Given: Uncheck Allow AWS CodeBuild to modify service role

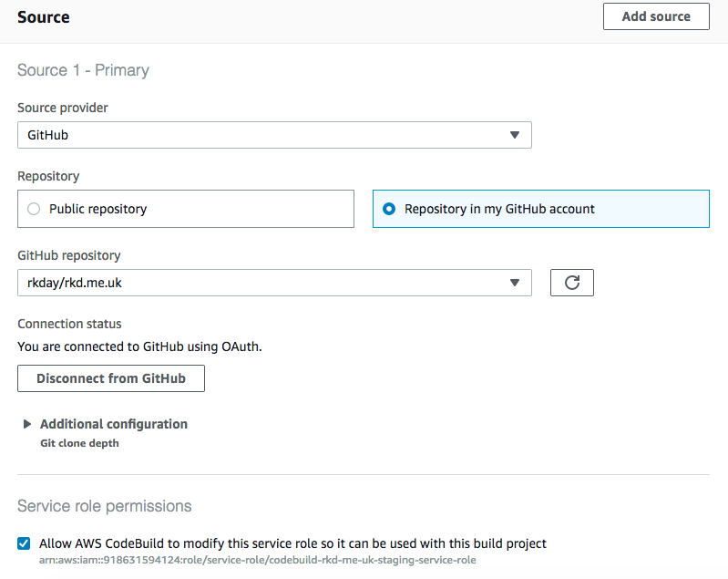Looking at the screenshot, I should coord(24,543).
